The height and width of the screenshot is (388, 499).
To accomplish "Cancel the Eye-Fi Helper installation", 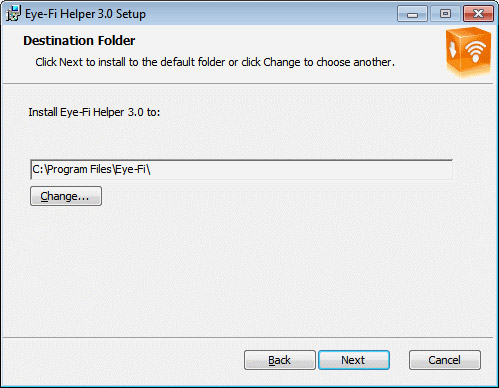I will pyautogui.click(x=445, y=360).
